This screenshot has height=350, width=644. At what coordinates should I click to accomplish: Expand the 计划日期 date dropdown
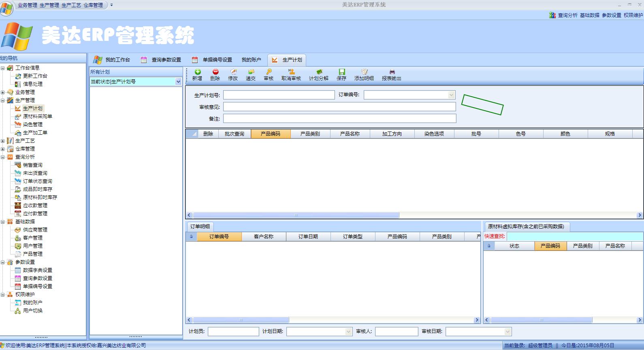348,332
